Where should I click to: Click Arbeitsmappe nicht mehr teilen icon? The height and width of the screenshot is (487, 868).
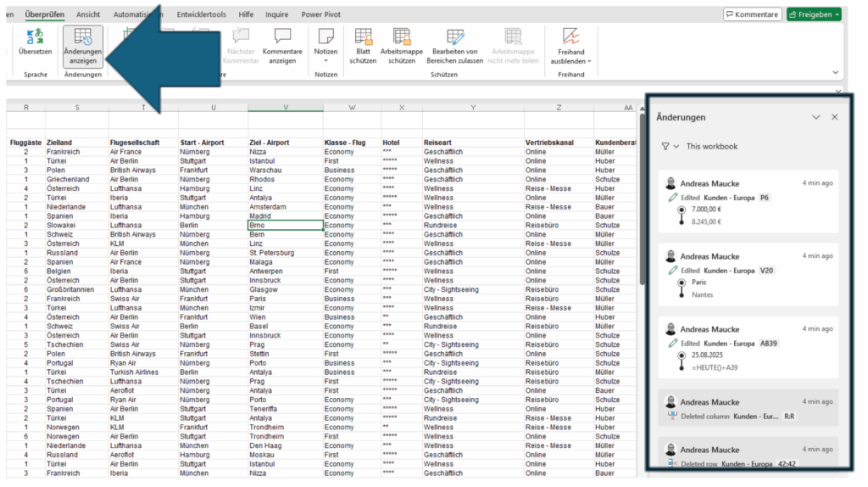click(x=513, y=36)
